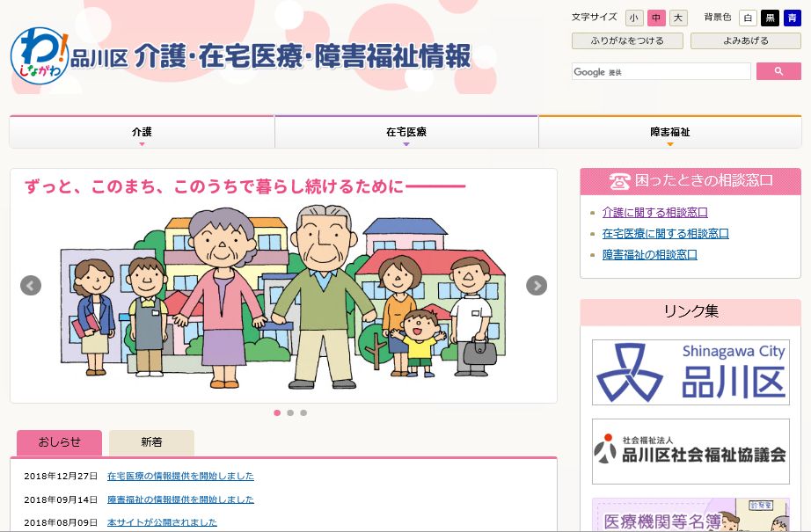Switch to the 新着 tab
This screenshot has height=532, width=811.
(151, 442)
